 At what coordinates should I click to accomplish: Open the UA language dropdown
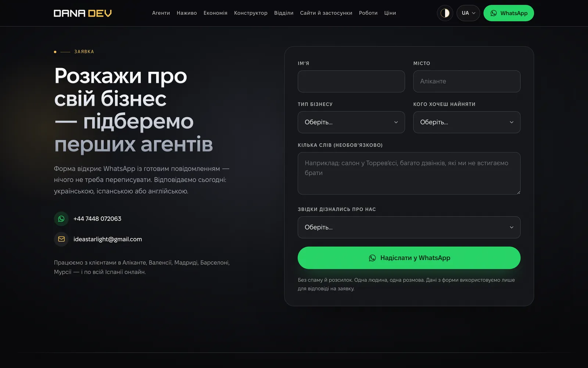click(468, 13)
